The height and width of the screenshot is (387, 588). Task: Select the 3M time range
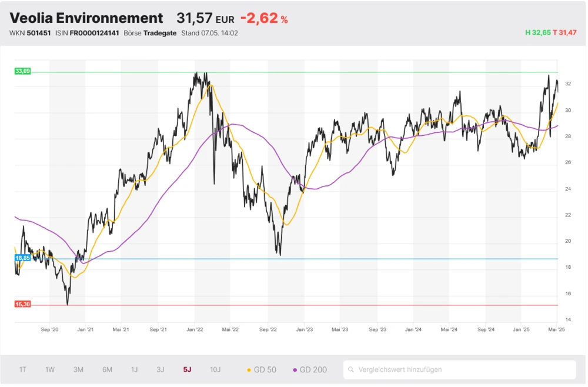[x=78, y=370]
